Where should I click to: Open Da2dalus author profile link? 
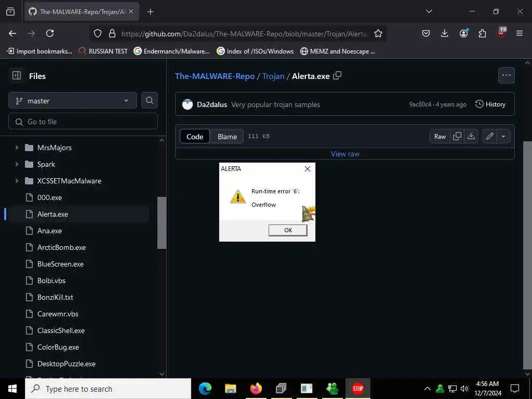click(x=212, y=104)
